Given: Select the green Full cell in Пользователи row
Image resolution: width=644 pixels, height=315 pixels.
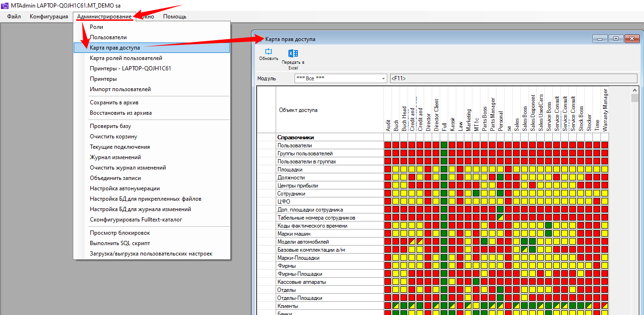Looking at the screenshot, I should click(x=444, y=145).
